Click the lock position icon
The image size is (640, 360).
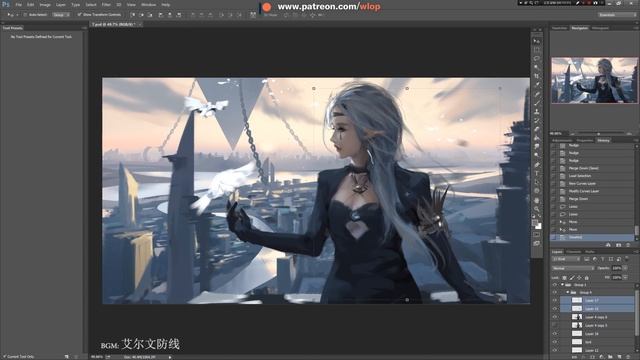(x=579, y=278)
